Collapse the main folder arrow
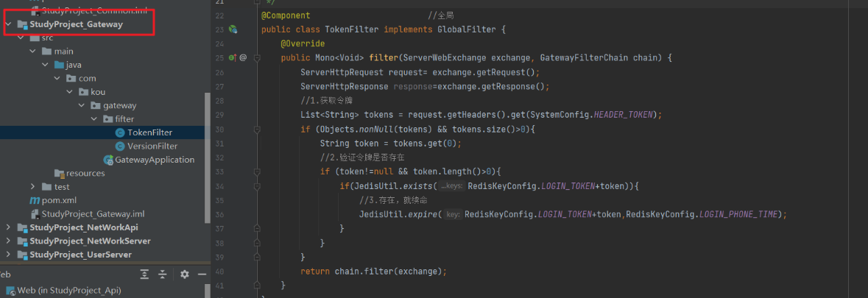Viewport: 868px width, 298px height. pyautogui.click(x=33, y=52)
